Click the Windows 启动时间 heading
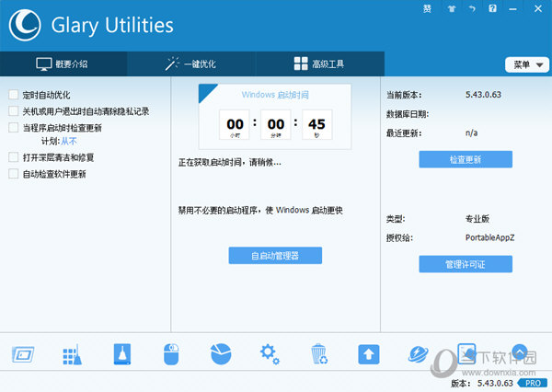This screenshot has height=392, width=552. coord(275,95)
